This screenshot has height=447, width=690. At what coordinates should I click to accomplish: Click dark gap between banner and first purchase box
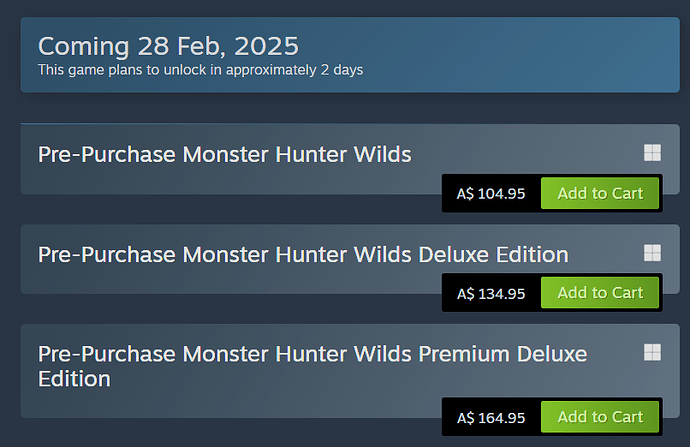tap(300, 108)
